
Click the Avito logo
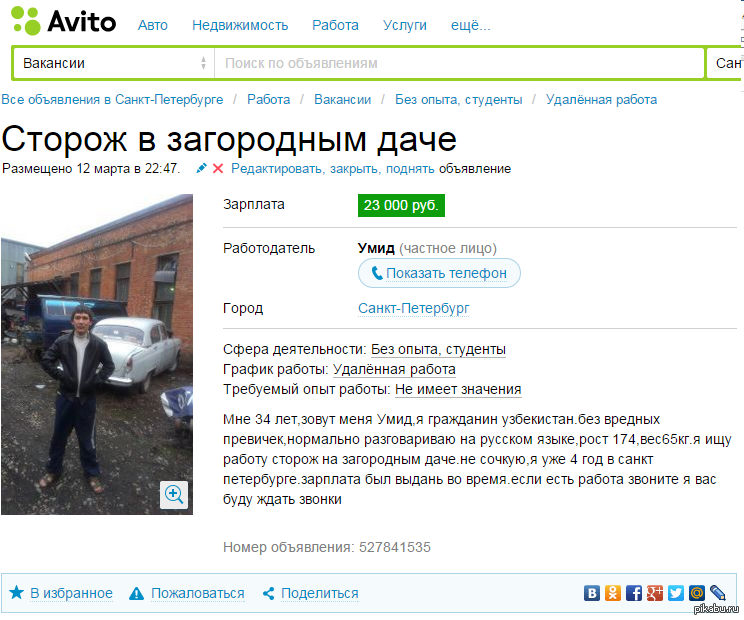[x=64, y=21]
